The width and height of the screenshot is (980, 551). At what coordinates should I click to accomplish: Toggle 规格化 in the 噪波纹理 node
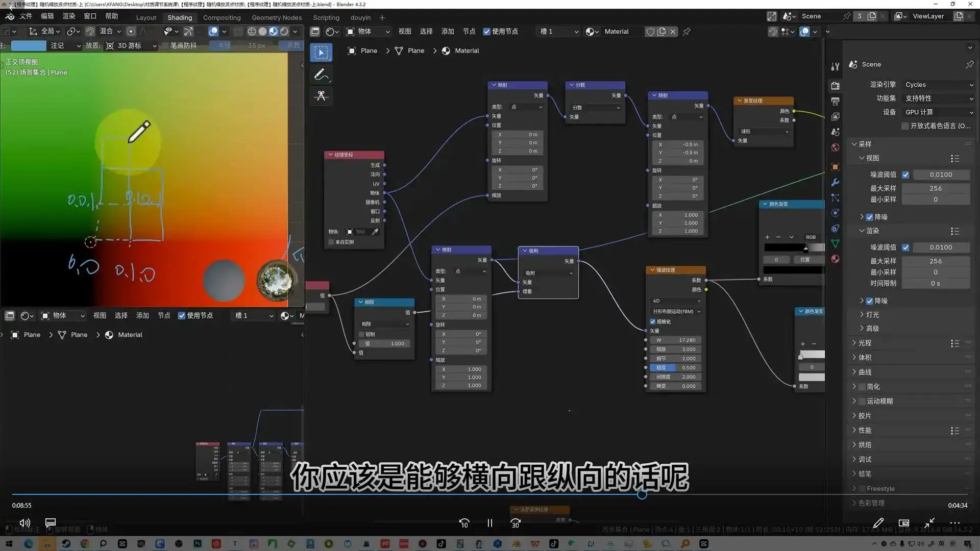pos(652,321)
